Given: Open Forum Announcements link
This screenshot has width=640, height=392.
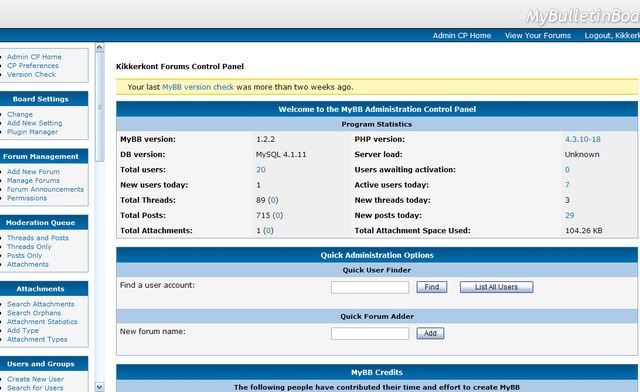Looking at the screenshot, I should 45,189.
